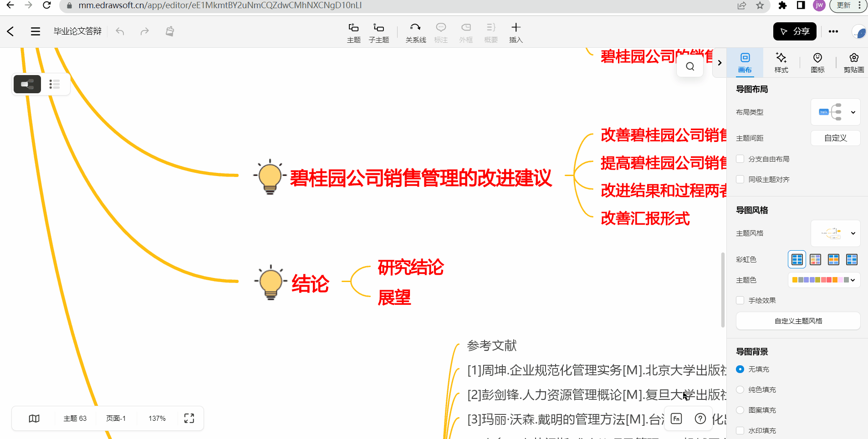Undo the last action

(x=120, y=31)
